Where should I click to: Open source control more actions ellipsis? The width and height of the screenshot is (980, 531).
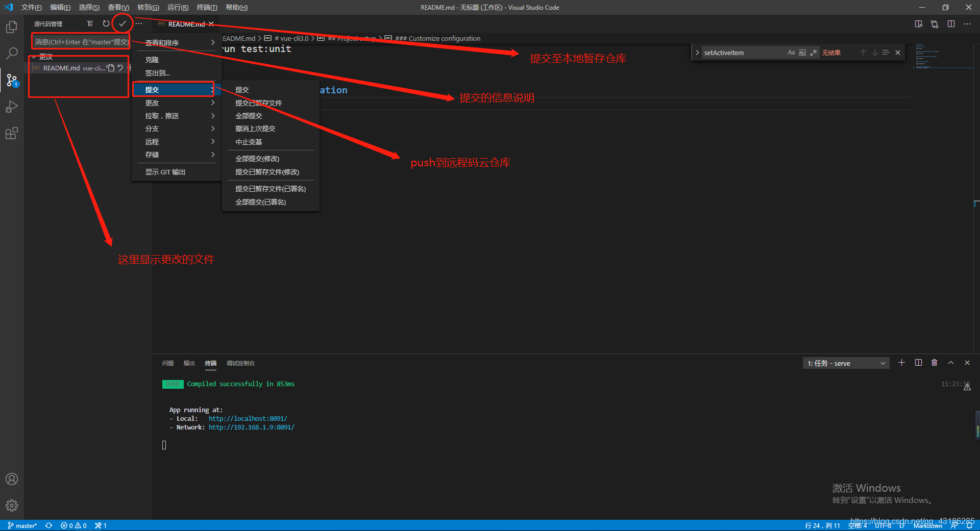[139, 24]
